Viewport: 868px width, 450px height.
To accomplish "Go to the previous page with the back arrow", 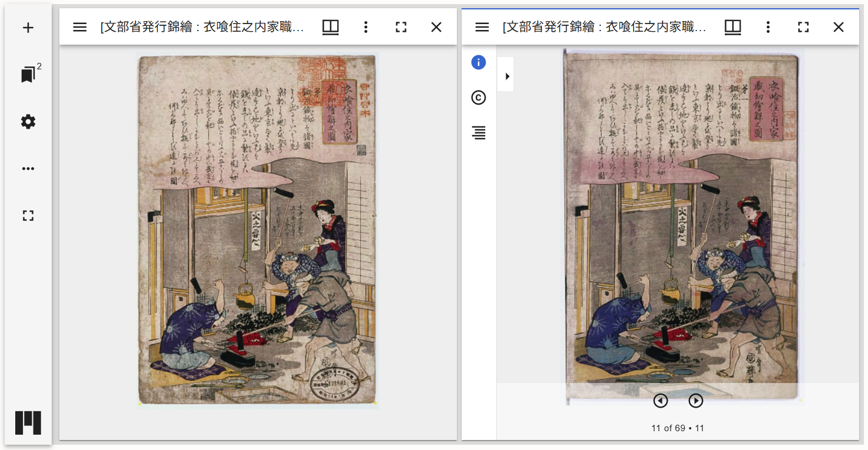I will point(660,401).
